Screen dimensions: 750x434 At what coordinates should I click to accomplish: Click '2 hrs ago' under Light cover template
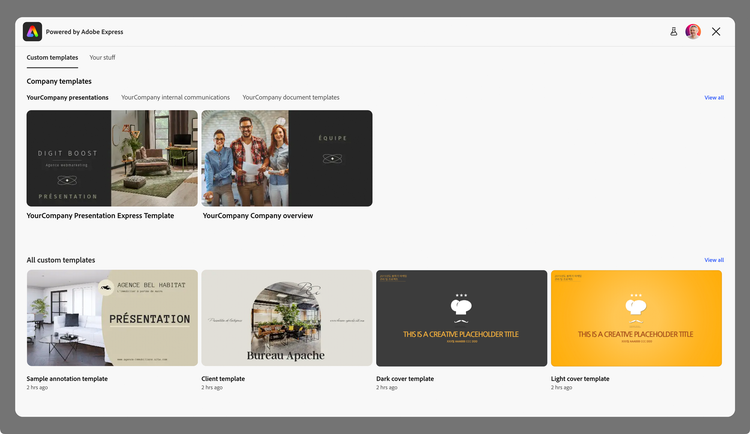click(x=562, y=388)
